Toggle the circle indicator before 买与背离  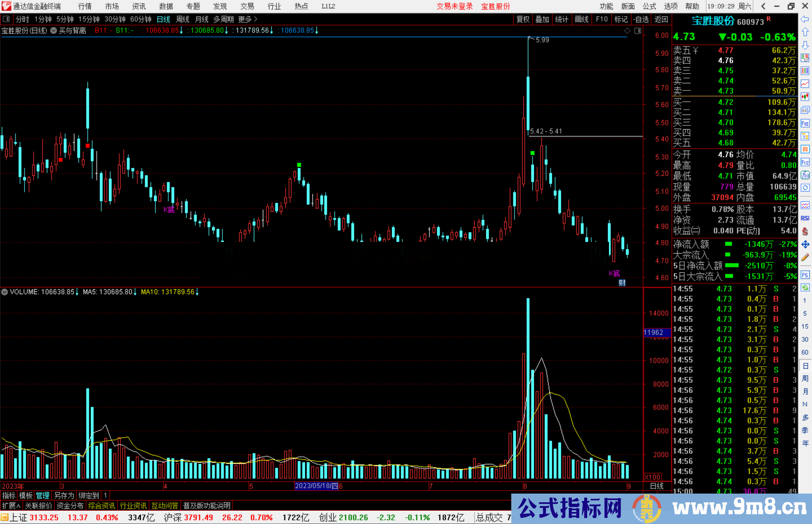[x=54, y=30]
